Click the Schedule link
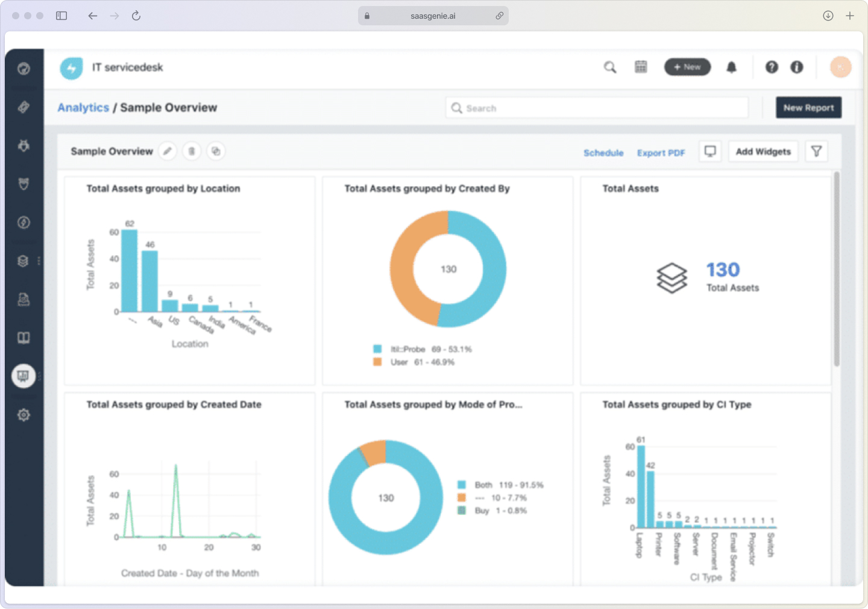 tap(603, 153)
